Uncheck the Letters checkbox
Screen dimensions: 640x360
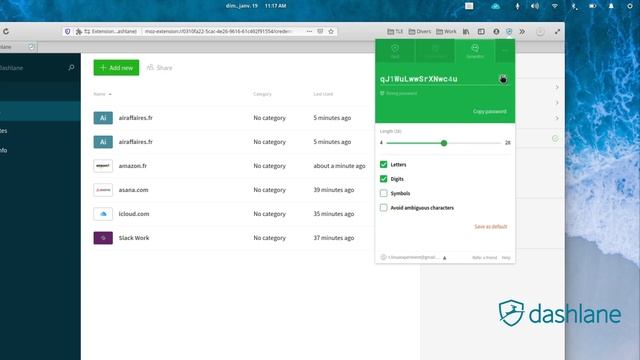(383, 164)
